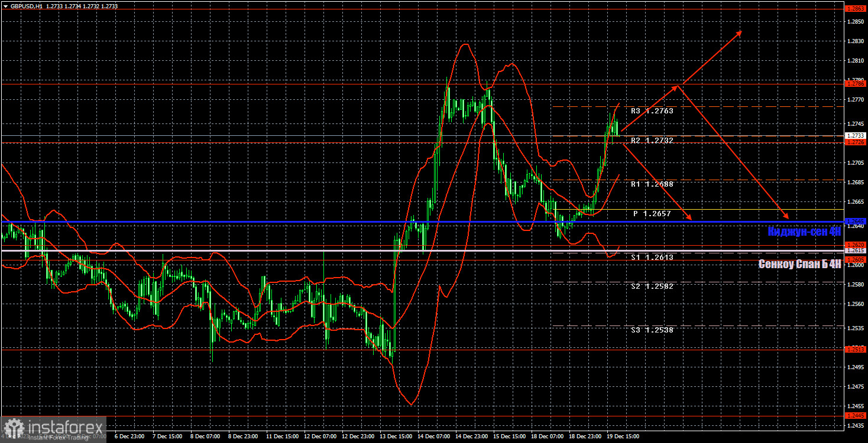Click the 18 Dec 23:00 time label
This screenshot has width=868, height=443.
tap(585, 437)
